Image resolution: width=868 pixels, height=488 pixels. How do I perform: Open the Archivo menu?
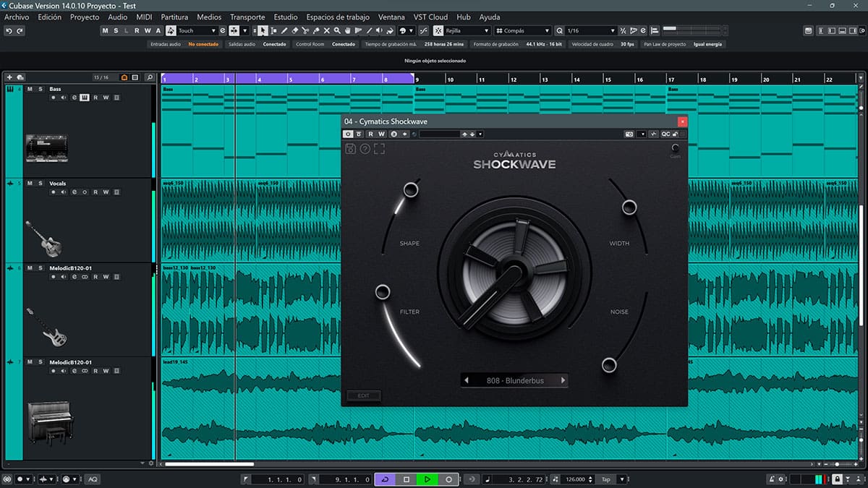pyautogui.click(x=17, y=17)
